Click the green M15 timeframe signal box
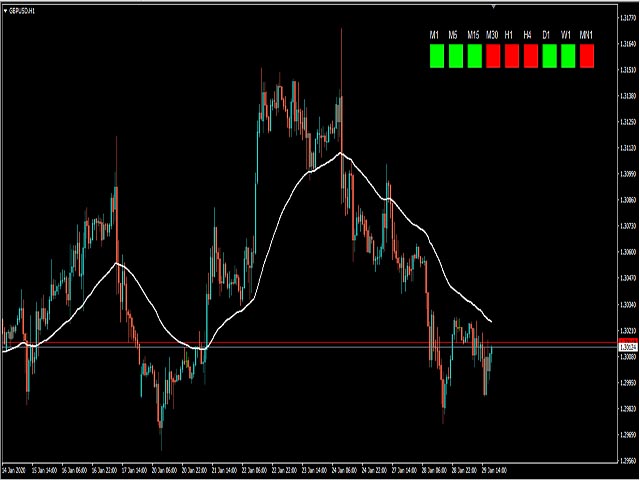 [474, 56]
